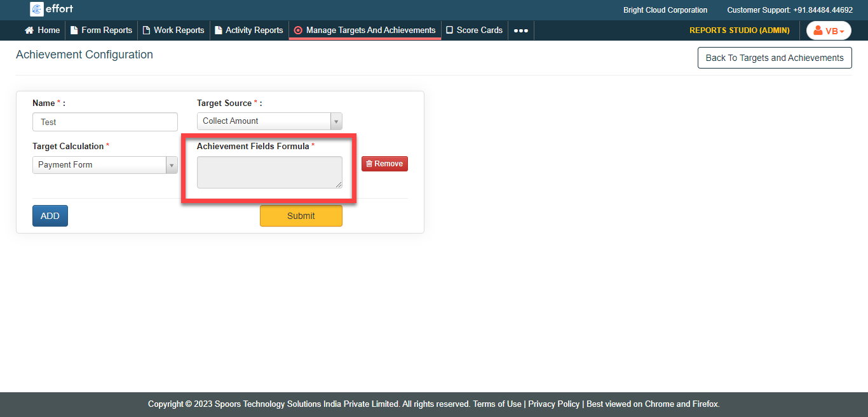The height and width of the screenshot is (417, 868).
Task: Open the Privacy Policy link
Action: pos(553,404)
